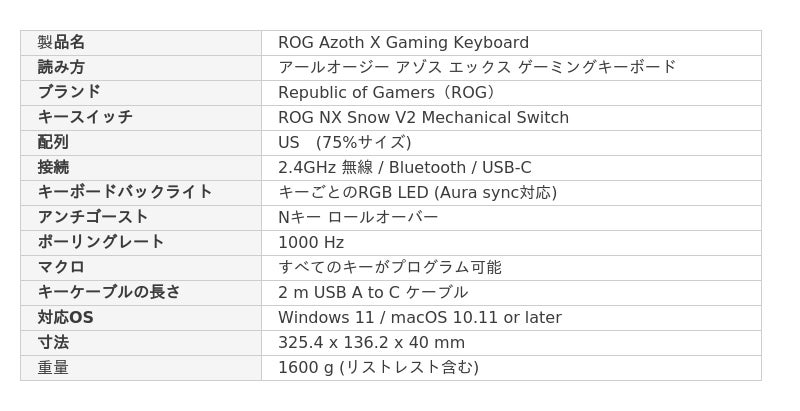Image resolution: width=800 pixels, height=411 pixels.
Task: Click the 1000 Hz polling rate value
Action: coord(311,243)
